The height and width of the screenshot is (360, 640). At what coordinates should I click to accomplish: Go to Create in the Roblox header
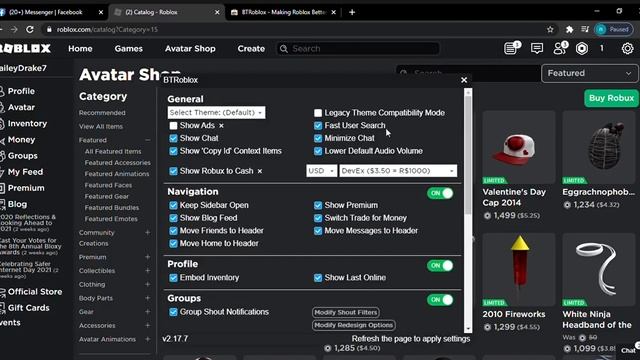pyautogui.click(x=251, y=49)
